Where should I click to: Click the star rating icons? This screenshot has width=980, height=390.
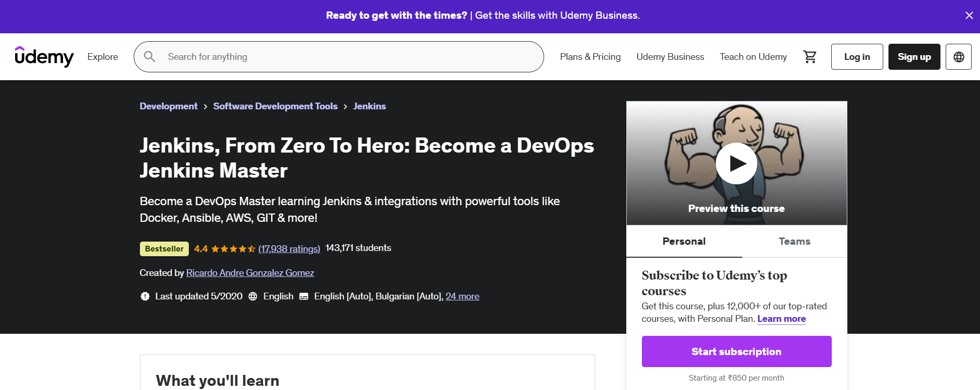[233, 249]
